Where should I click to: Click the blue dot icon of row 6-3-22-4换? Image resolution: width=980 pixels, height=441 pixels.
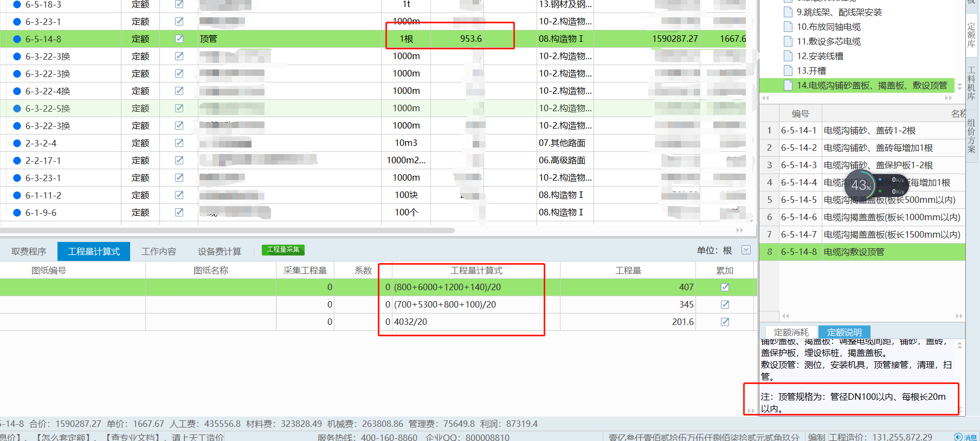coord(17,91)
